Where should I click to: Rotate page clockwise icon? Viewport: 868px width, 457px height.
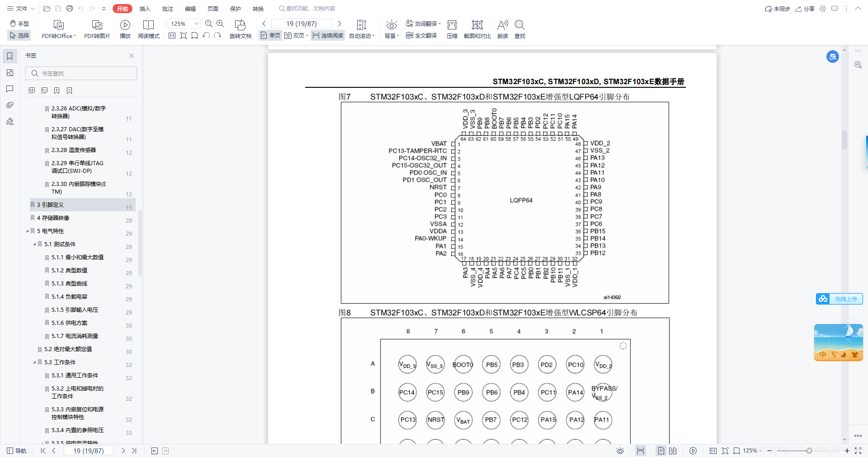(217, 36)
